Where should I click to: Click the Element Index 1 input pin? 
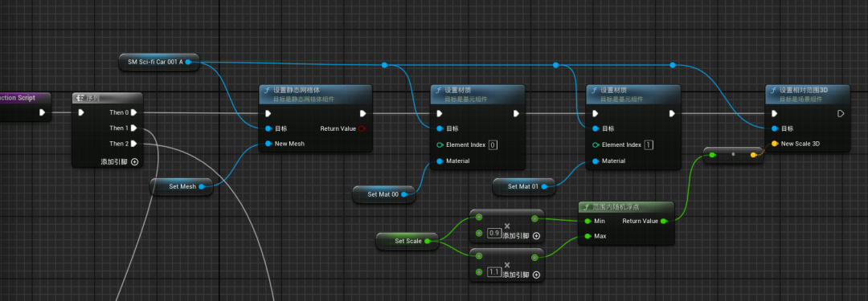pos(596,145)
